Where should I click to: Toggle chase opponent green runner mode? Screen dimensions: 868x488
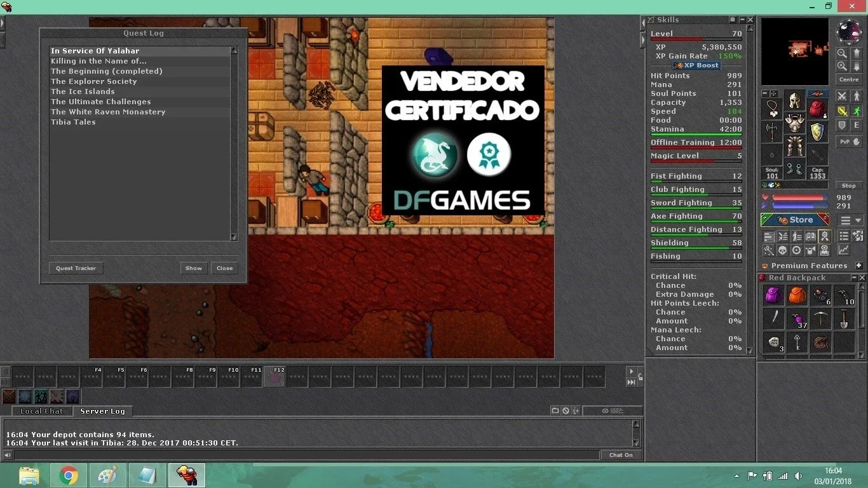857,111
